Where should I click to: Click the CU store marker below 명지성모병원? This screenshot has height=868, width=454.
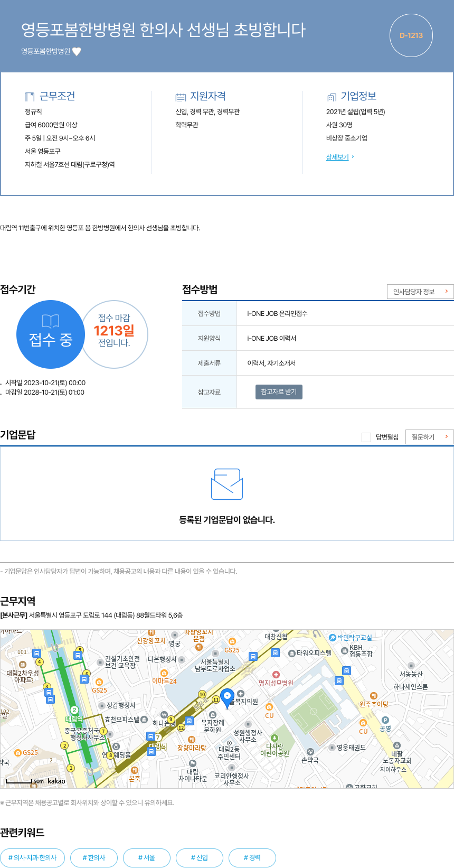269,707
